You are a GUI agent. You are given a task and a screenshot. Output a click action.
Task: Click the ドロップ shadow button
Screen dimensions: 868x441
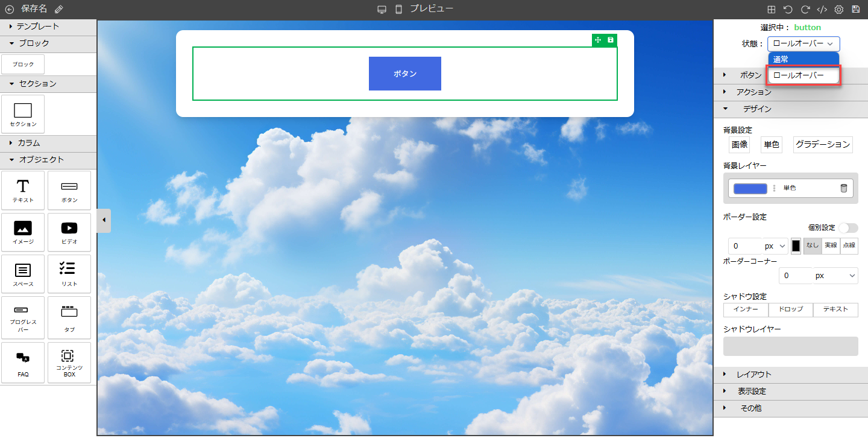point(790,309)
